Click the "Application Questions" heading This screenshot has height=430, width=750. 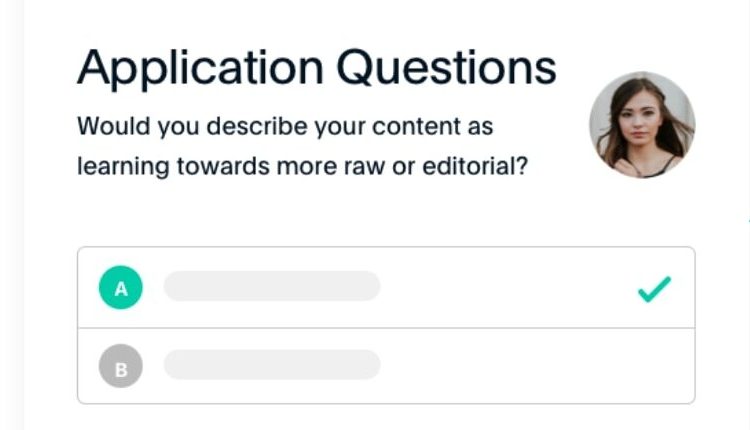pos(316,68)
